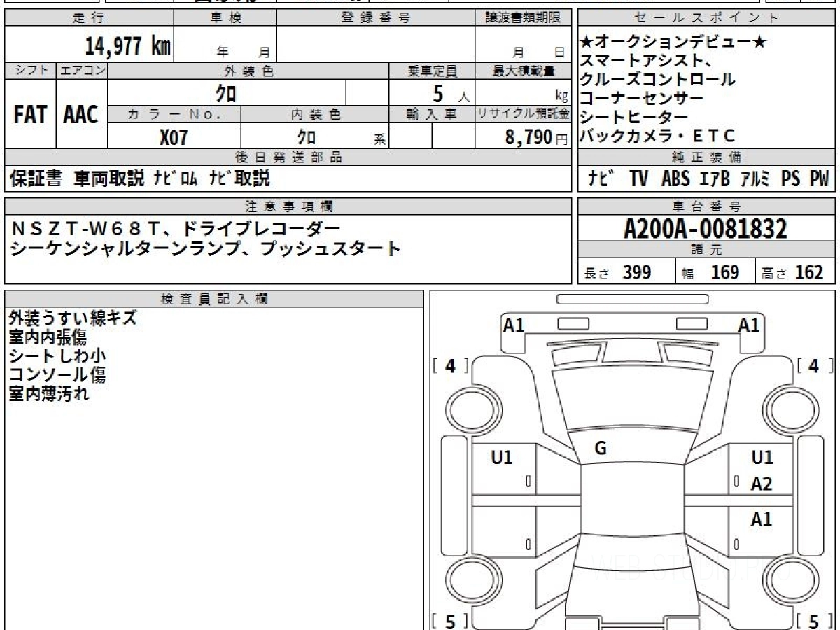Click the U1 mark on the right door
The image size is (840, 630).
click(762, 458)
